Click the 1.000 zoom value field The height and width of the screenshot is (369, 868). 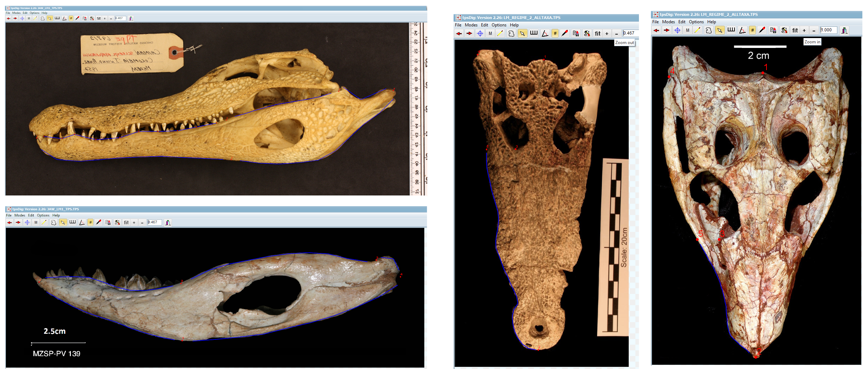[x=829, y=30]
